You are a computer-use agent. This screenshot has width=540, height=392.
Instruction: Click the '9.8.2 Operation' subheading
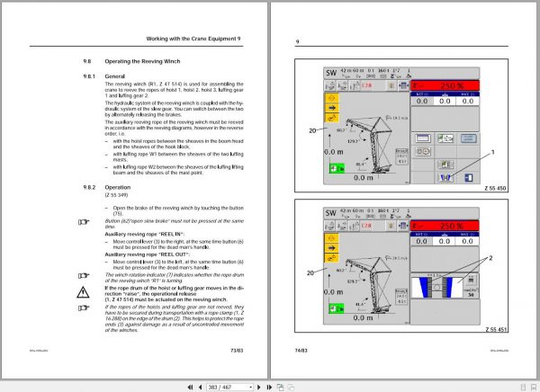(107, 187)
